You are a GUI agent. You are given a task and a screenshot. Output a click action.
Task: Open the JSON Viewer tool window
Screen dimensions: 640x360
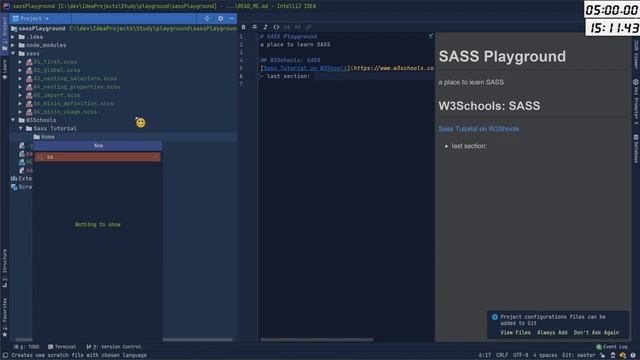(636, 54)
